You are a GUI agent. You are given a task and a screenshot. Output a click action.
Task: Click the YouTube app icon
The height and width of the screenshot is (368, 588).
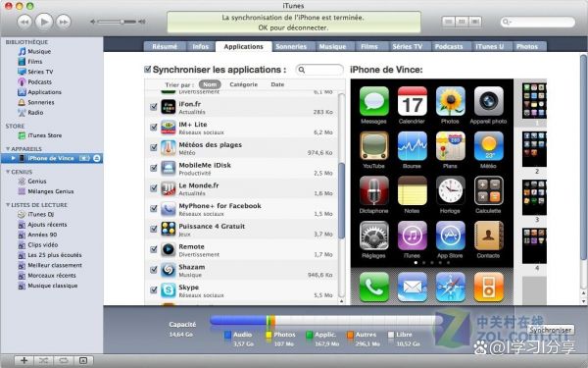[x=374, y=145]
